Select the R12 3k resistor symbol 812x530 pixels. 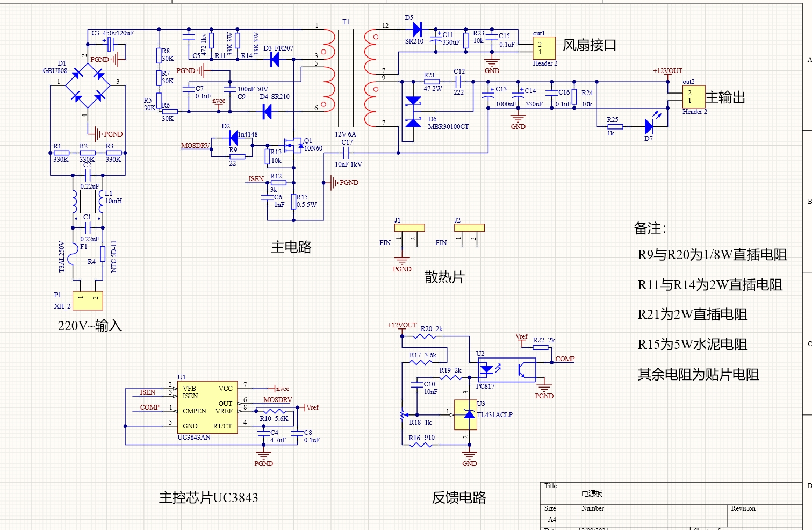click(278, 183)
